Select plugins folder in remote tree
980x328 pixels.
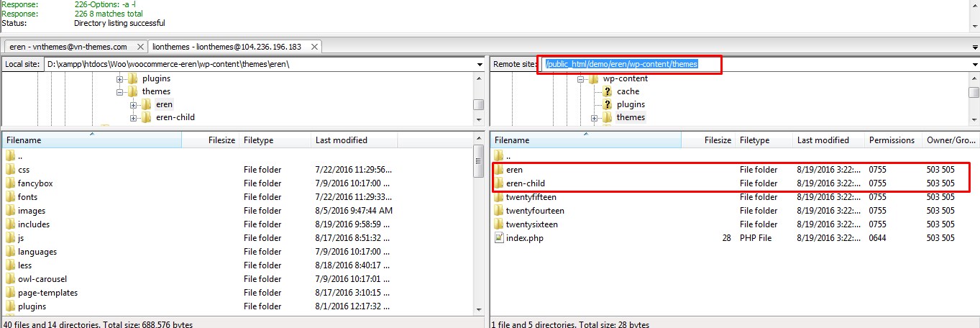coord(631,104)
